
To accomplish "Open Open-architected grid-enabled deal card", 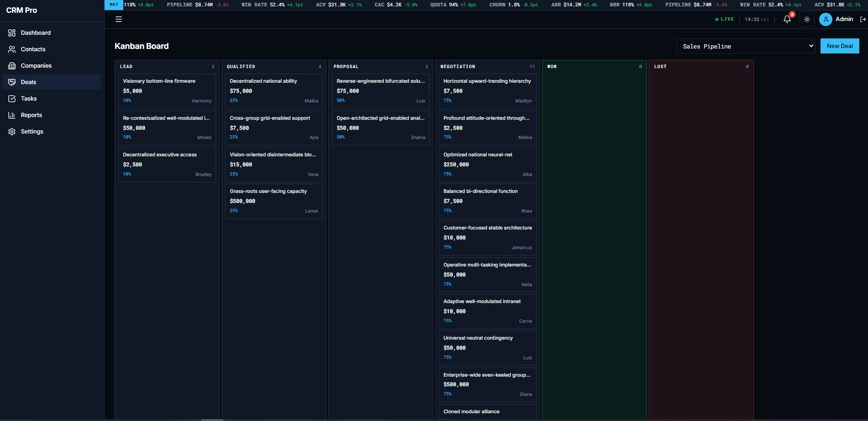I will click(381, 128).
